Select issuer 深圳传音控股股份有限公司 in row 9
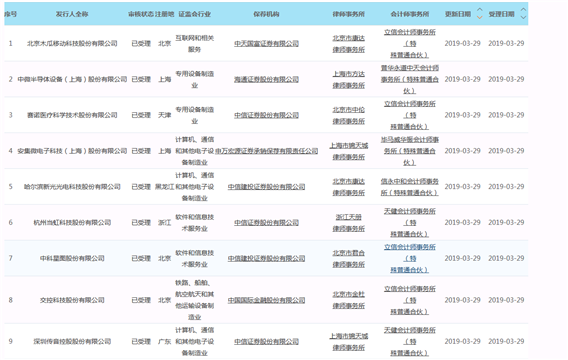This screenshot has height=360, width=568. pyautogui.click(x=72, y=342)
